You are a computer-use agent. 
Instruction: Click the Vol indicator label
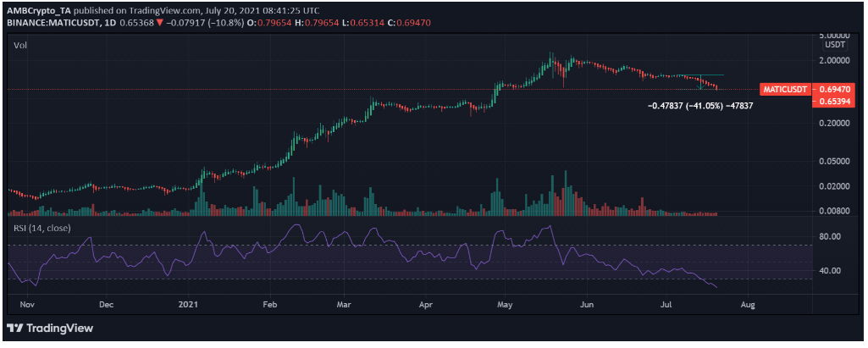20,45
